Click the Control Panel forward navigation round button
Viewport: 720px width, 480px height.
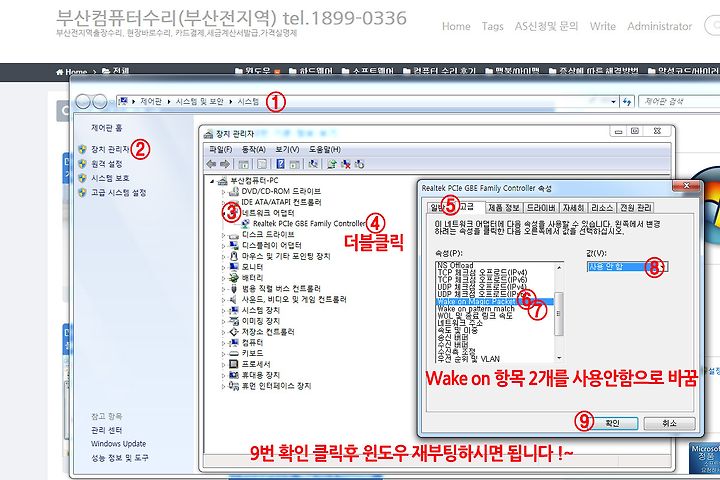pyautogui.click(x=100, y=102)
